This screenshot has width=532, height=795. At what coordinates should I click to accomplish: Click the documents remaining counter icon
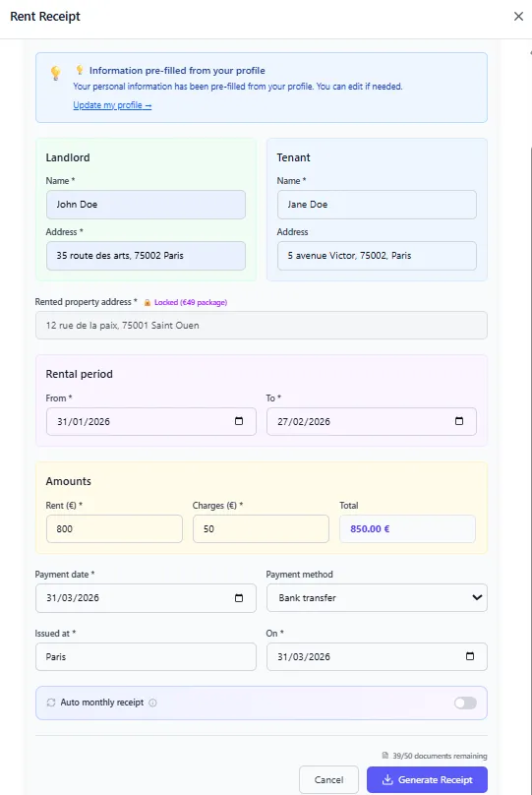[385, 756]
